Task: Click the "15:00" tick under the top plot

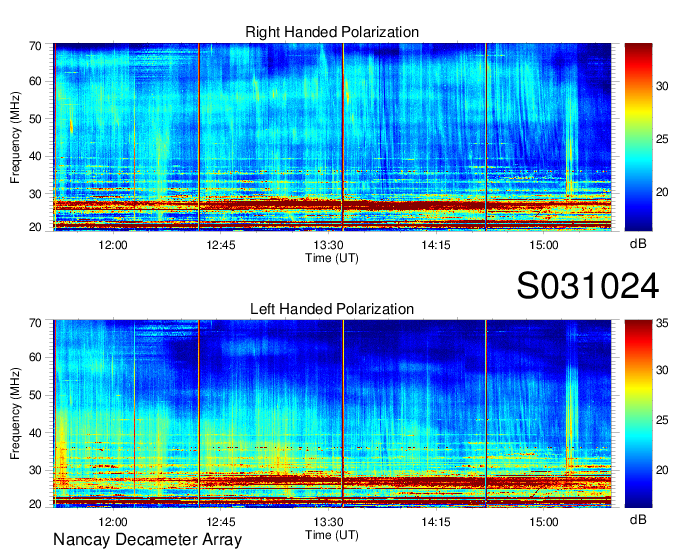Action: 544,245
